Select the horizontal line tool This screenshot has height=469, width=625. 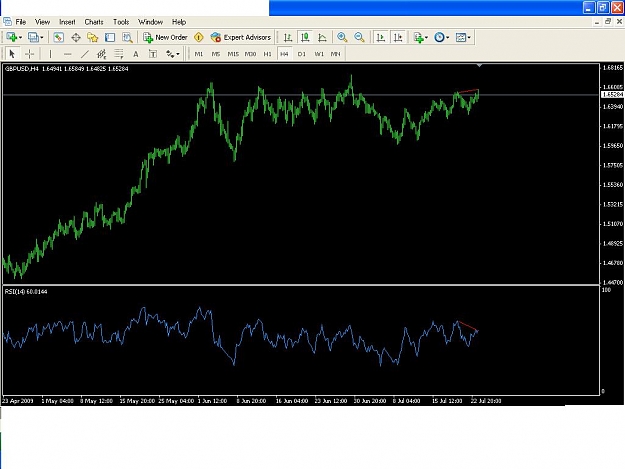point(67,54)
